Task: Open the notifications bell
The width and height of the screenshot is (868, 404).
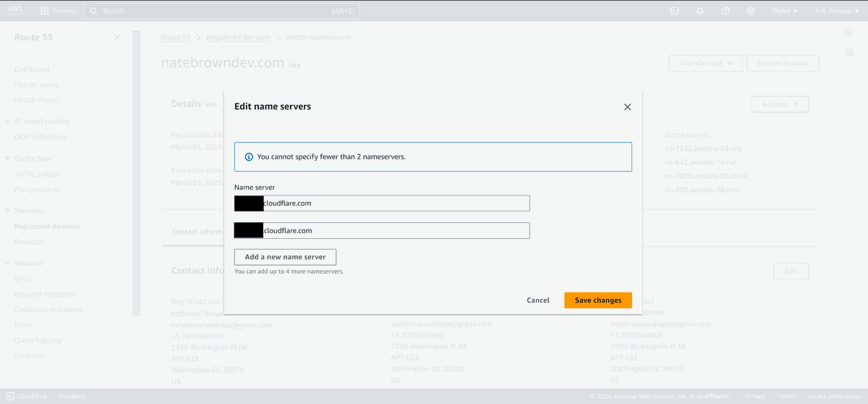Action: pyautogui.click(x=699, y=11)
